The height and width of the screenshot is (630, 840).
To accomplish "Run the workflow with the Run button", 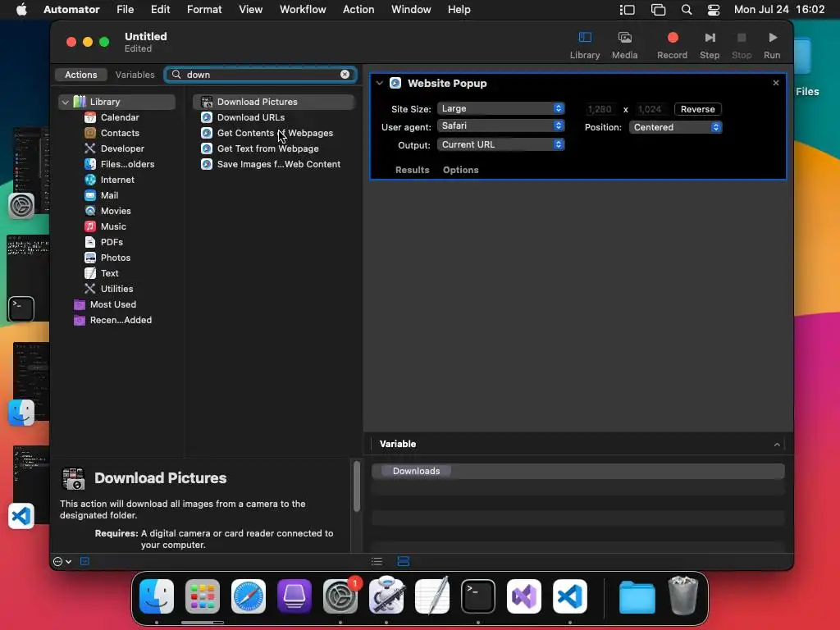I will pos(772,45).
